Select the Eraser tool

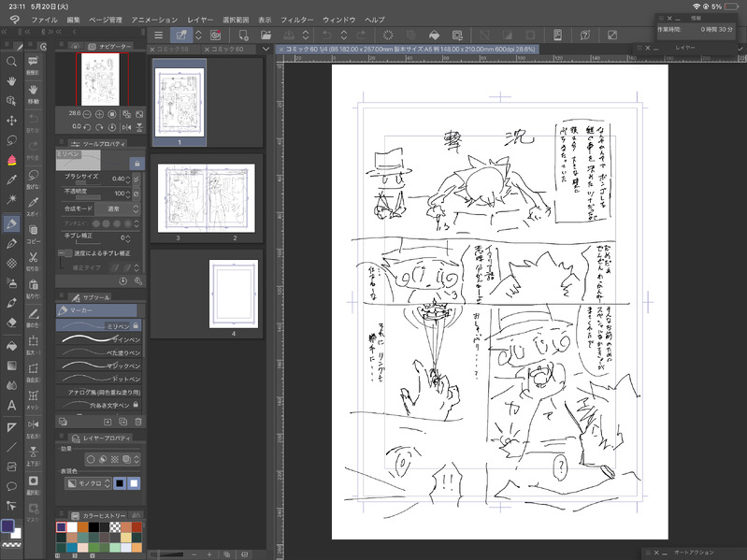[x=11, y=323]
